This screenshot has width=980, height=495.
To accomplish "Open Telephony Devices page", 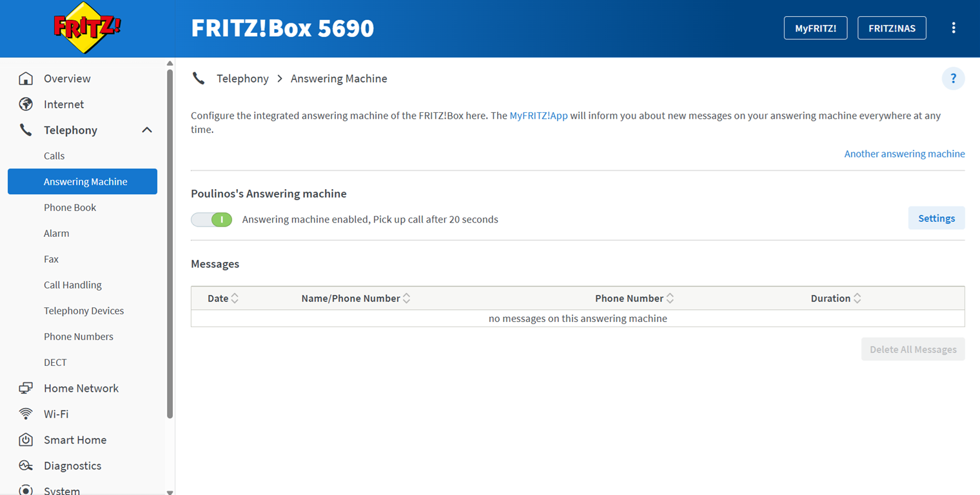I will [84, 311].
